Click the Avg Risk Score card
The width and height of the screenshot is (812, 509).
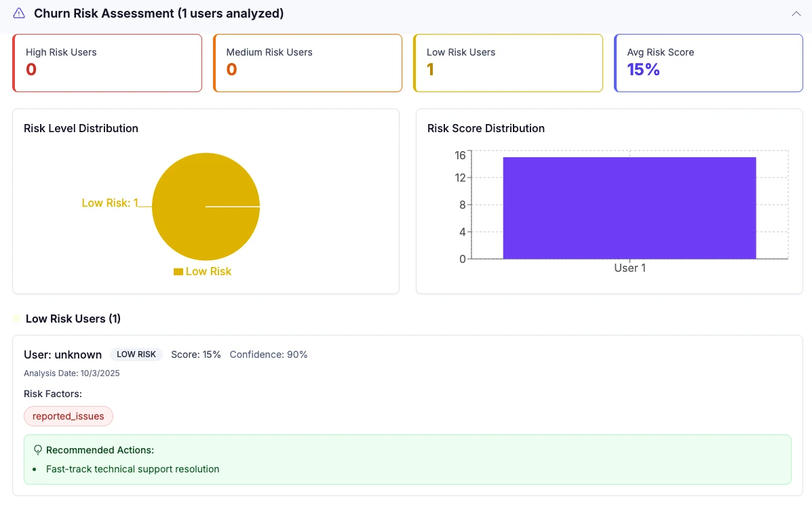[708, 63]
